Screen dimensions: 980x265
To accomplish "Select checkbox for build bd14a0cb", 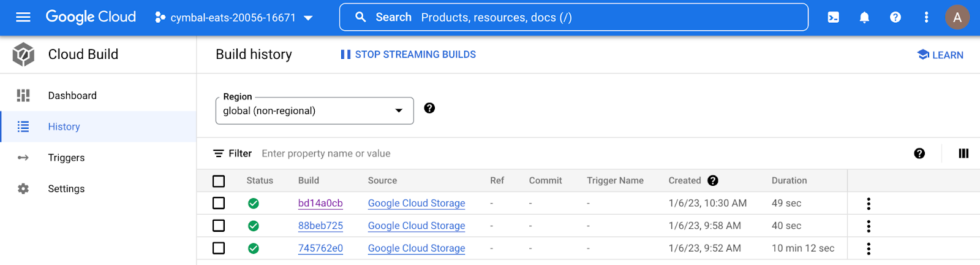I will click(219, 203).
